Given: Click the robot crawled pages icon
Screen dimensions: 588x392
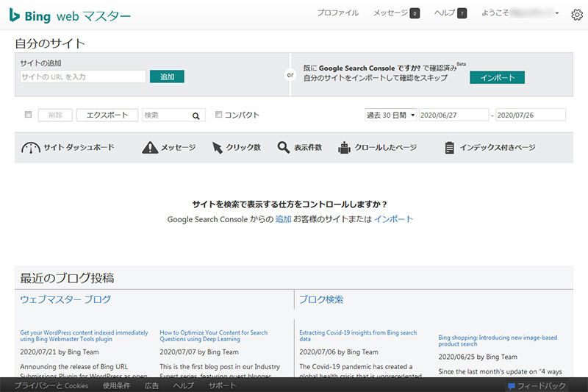Looking at the screenshot, I should point(344,147).
